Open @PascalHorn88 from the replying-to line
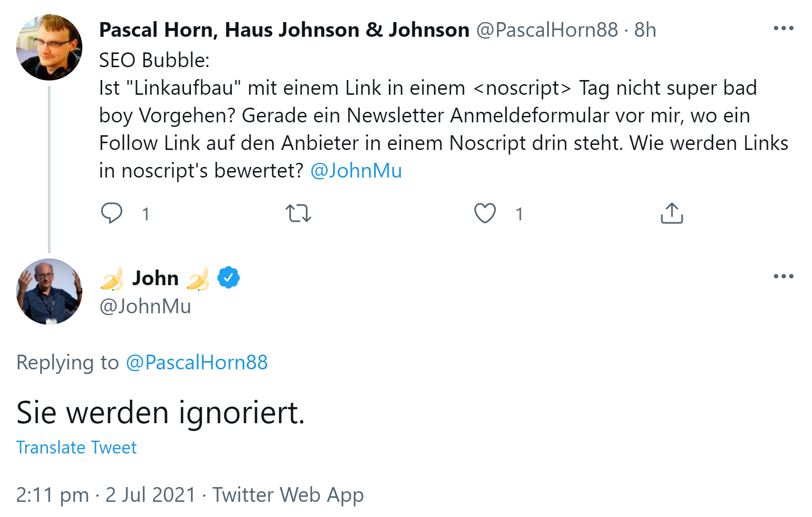The image size is (812, 517). click(x=197, y=362)
